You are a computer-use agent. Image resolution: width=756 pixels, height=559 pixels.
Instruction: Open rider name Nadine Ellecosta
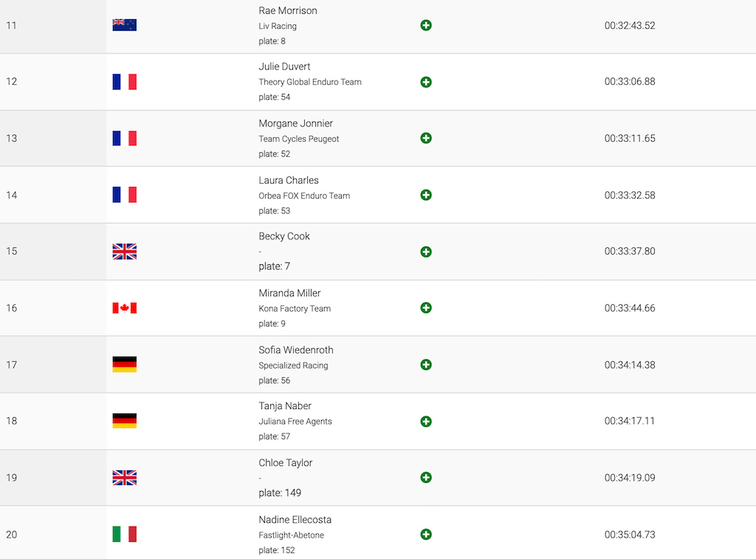click(295, 519)
